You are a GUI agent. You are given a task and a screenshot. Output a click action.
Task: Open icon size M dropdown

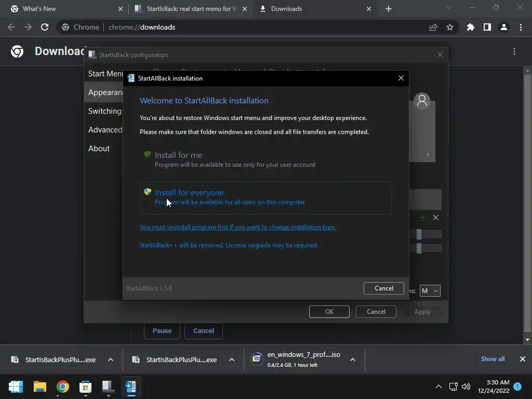tap(430, 291)
